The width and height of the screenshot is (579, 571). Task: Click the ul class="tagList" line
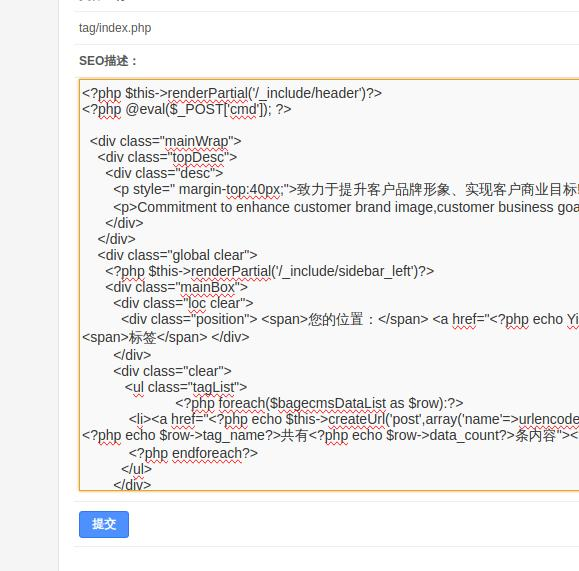[x=186, y=387]
